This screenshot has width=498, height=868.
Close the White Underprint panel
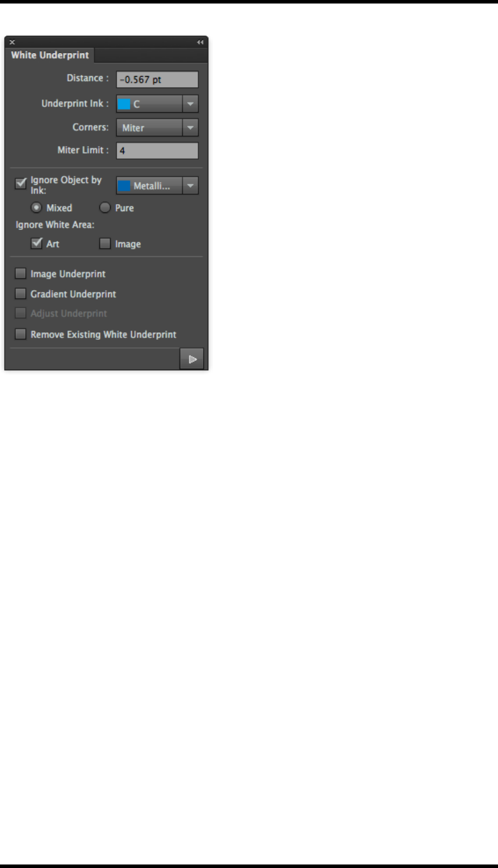[x=12, y=42]
